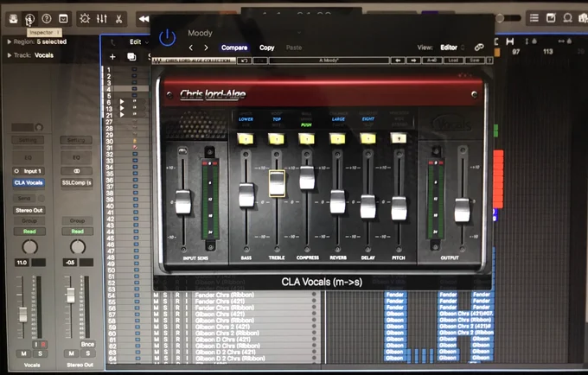
Task: Click the waveform horizontal zoom icon
Action: [x=510, y=41]
